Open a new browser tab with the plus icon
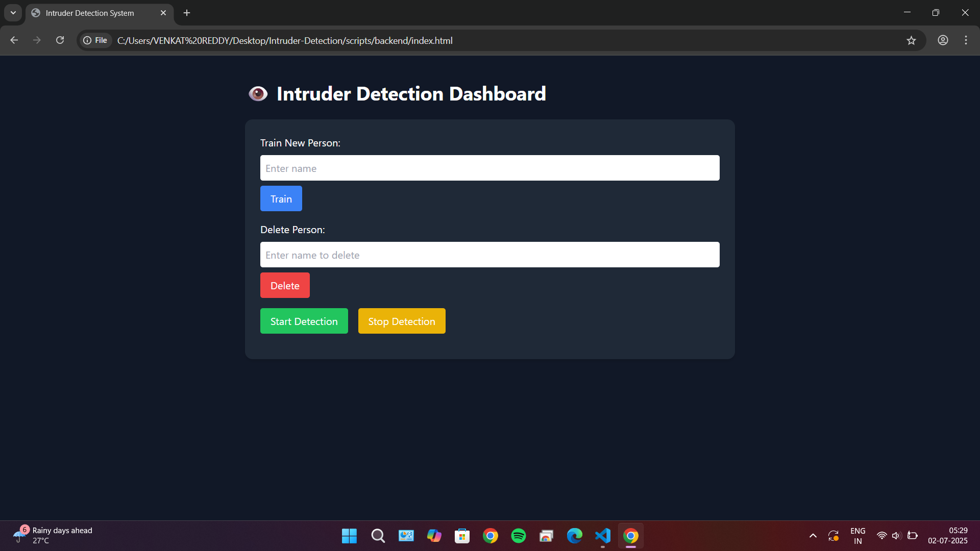Screen dimensions: 980x551 [186, 13]
